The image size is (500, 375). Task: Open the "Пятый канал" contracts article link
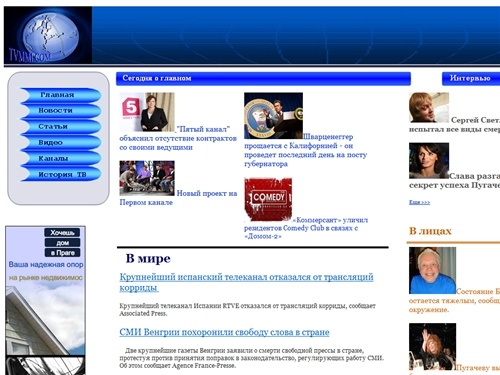click(x=178, y=138)
